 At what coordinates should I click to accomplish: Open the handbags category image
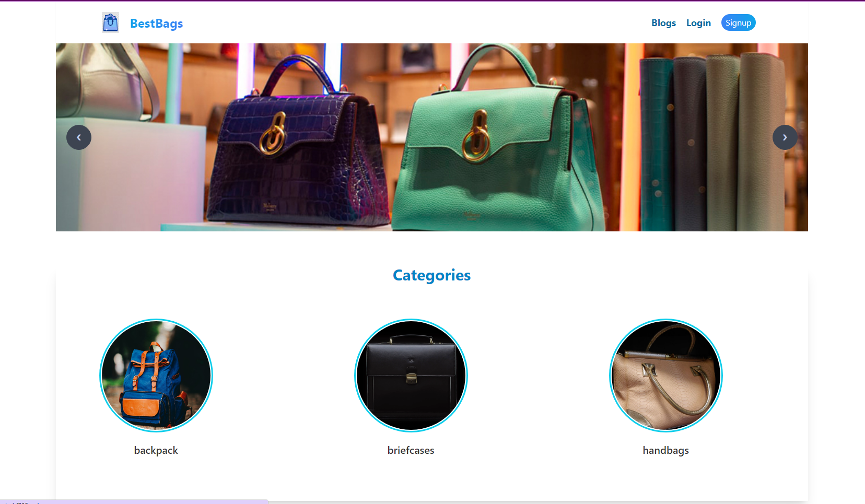pyautogui.click(x=666, y=376)
